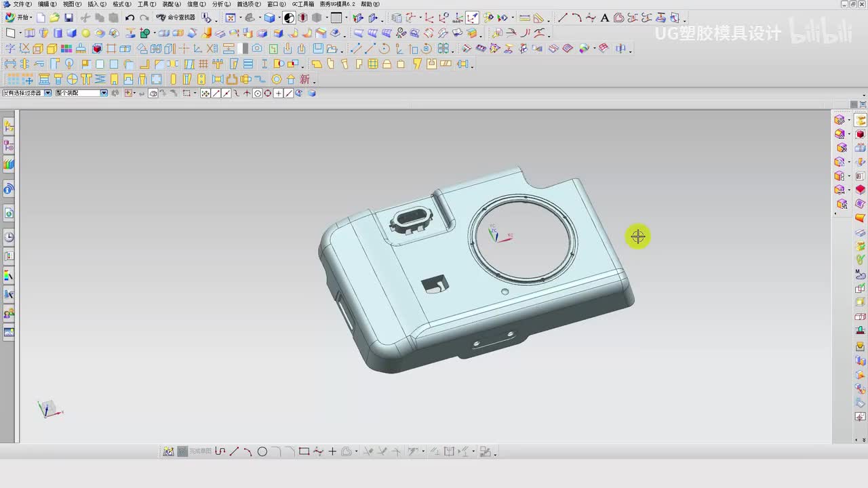The width and height of the screenshot is (868, 488).
Task: Open the History clock panel in sidebar
Action: [9, 237]
